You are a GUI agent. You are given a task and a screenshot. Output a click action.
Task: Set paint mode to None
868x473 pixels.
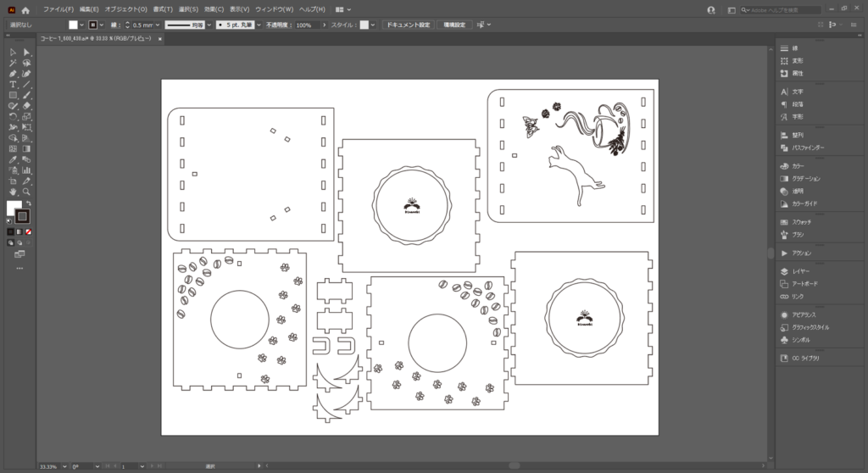29,231
